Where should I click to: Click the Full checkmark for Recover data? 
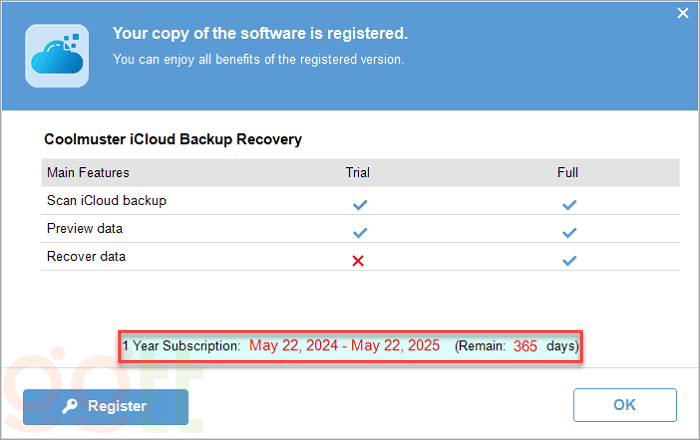pos(569,260)
